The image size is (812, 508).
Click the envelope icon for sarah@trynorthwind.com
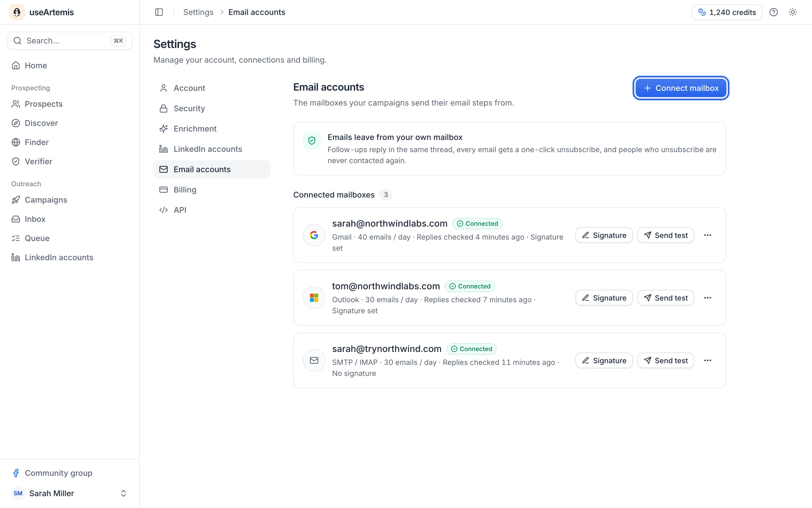pos(314,360)
